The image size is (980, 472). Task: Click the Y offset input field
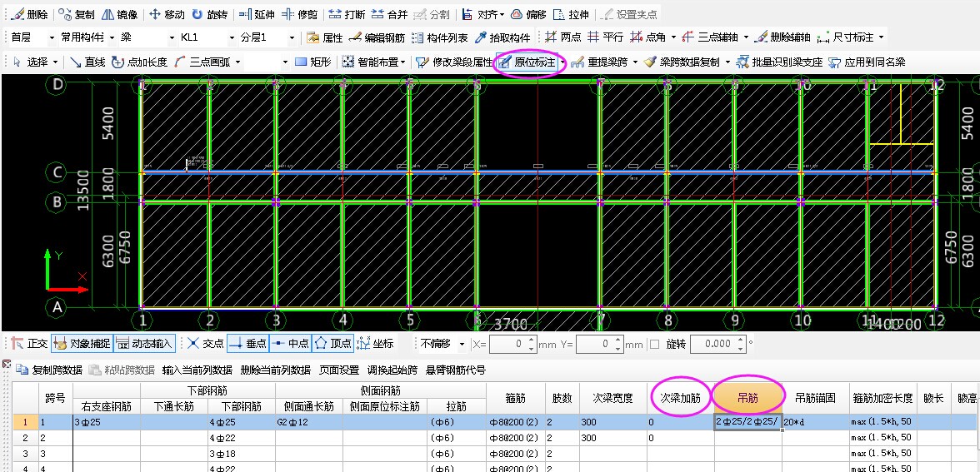click(598, 344)
